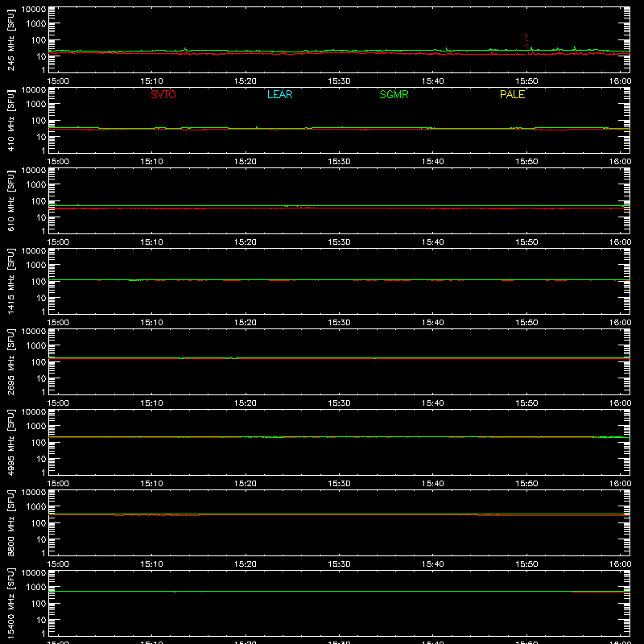The width and height of the screenshot is (644, 644).
Task: Click 15:20 under the 410 MHz plot
Action: 246,162
